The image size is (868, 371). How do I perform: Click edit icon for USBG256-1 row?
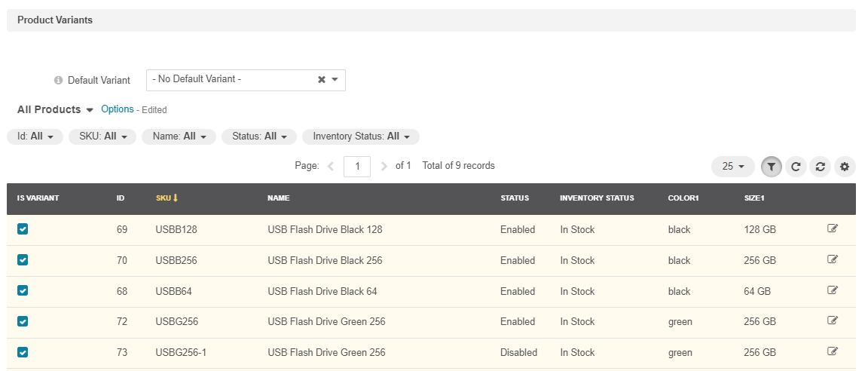(x=833, y=351)
